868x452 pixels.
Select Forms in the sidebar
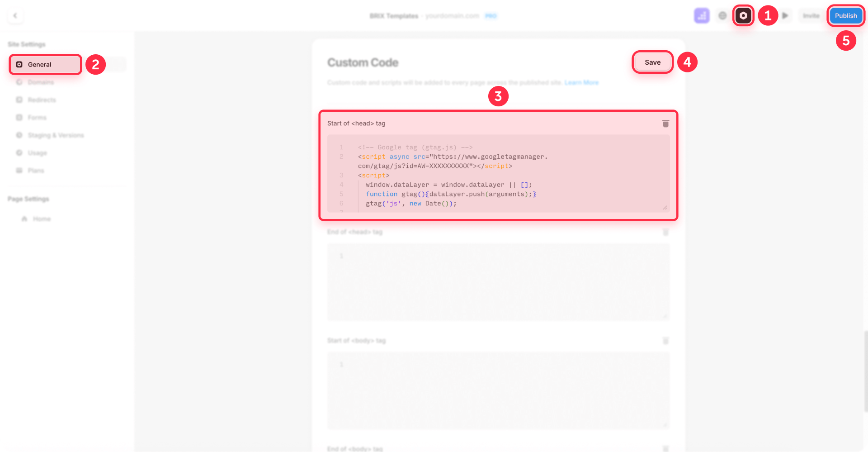pos(37,117)
